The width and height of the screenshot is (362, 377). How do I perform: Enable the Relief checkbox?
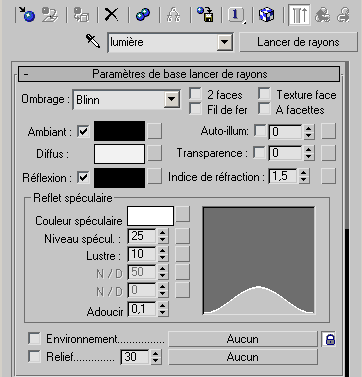pyautogui.click(x=34, y=357)
